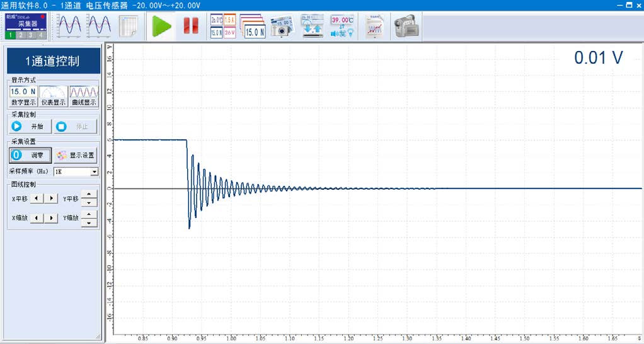Open the data table sheet icon
The width and height of the screenshot is (644, 344).
[x=129, y=26]
